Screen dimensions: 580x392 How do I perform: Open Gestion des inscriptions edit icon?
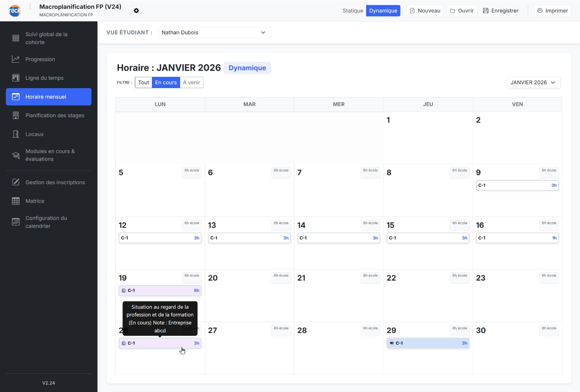16,182
